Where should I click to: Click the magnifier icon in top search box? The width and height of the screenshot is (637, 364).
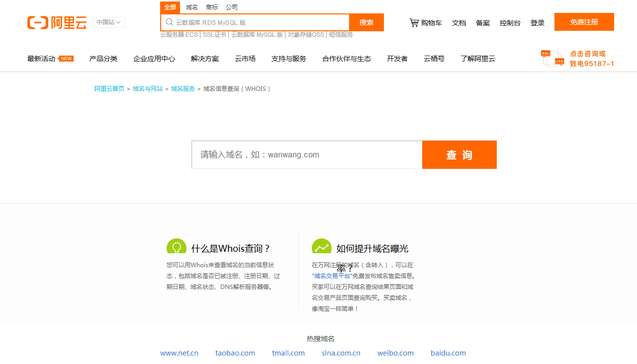point(170,22)
